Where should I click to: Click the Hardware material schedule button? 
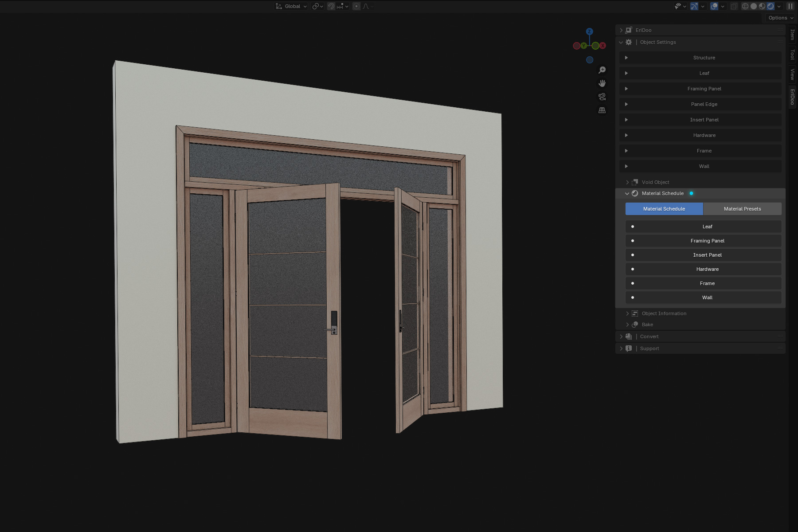click(x=707, y=269)
